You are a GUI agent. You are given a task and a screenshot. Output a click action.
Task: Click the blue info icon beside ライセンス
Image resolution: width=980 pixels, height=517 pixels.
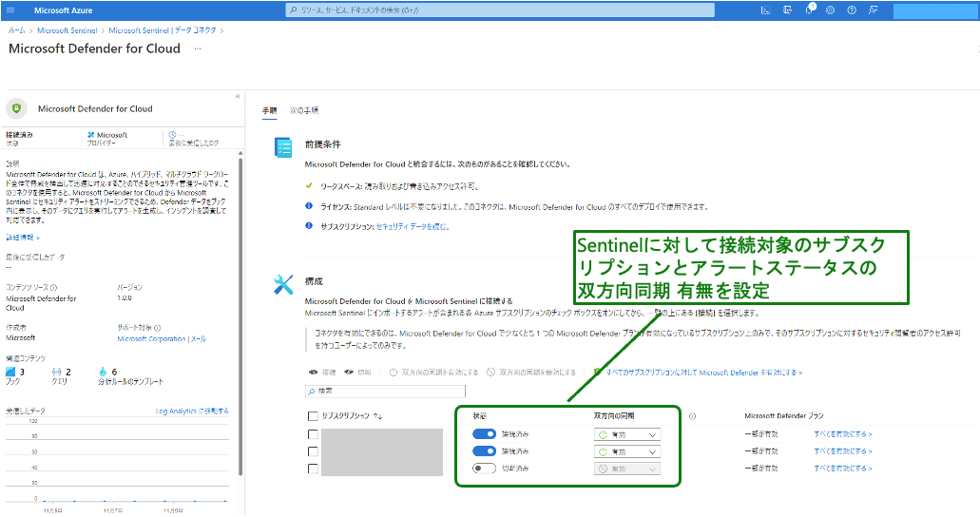(x=309, y=205)
